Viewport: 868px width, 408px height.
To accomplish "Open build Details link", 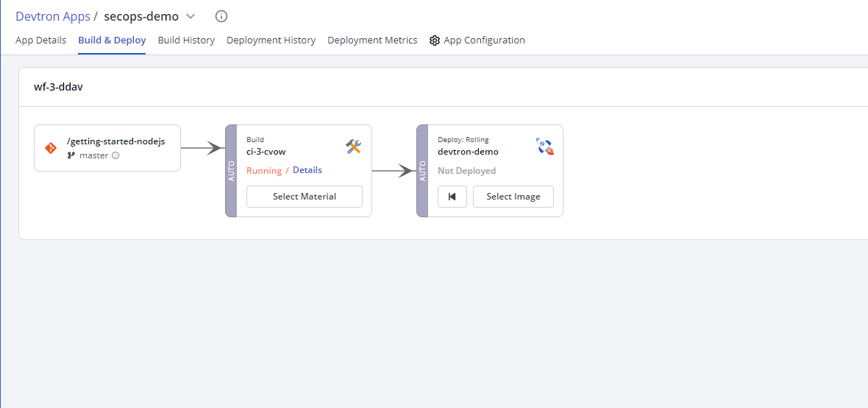I will tap(307, 170).
